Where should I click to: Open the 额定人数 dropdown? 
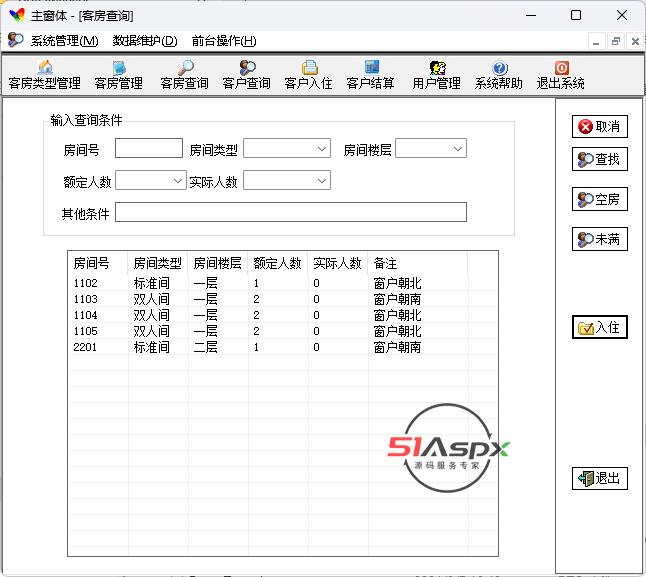click(177, 181)
